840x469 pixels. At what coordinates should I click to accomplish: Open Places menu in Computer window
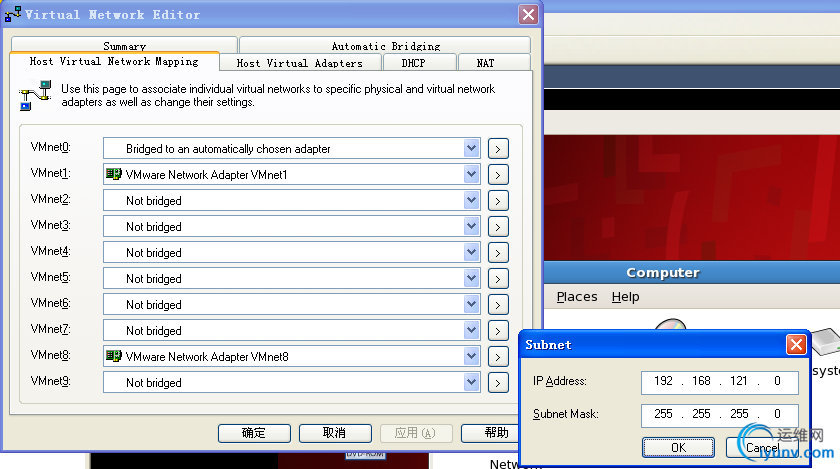[x=576, y=296]
